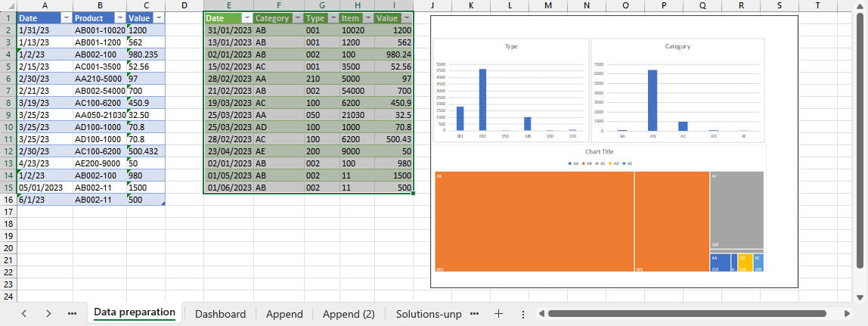Click the scroll-up arrow on vertical scrollbar
This screenshot has height=326, width=868.
click(x=859, y=6)
